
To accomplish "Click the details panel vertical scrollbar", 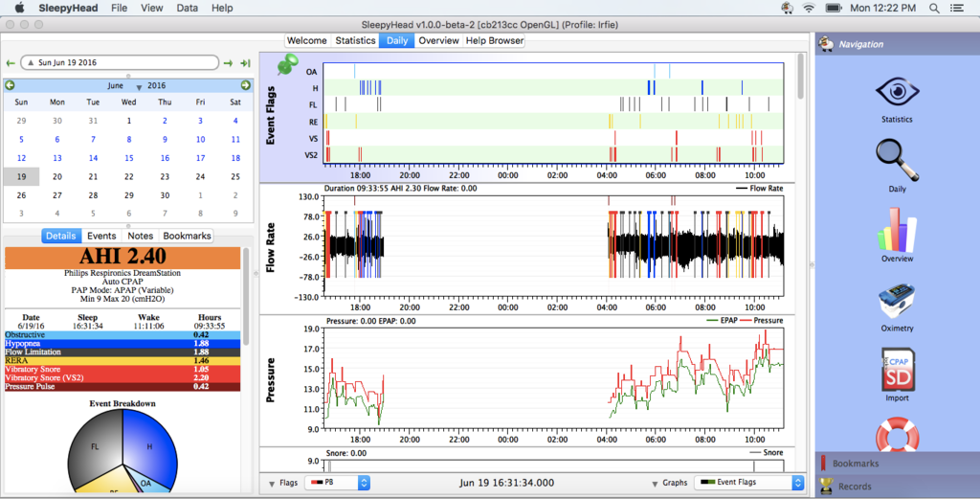I will 246,296.
